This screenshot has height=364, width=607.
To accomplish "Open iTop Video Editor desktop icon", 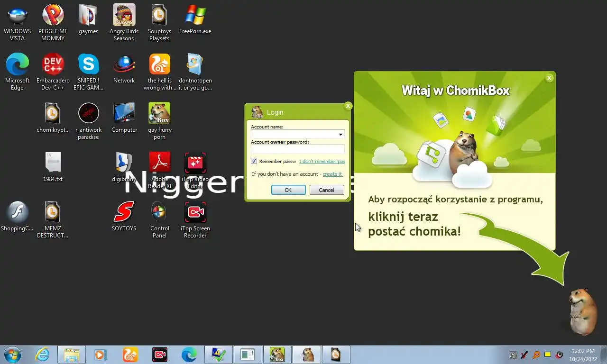I will click(195, 171).
